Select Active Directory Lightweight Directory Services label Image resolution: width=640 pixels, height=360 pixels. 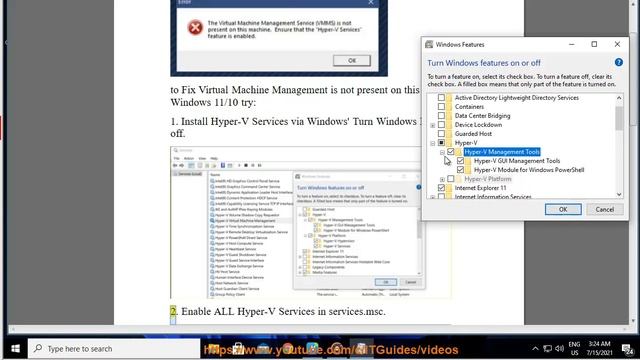tap(517, 98)
